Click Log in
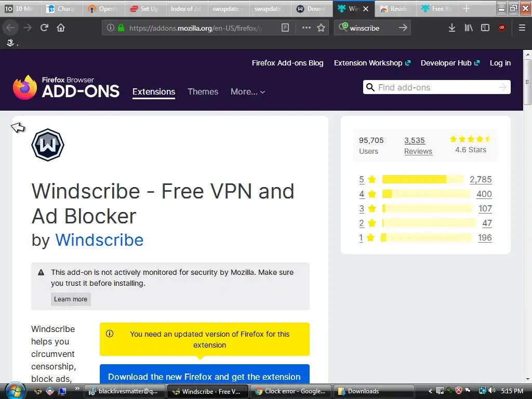 pyautogui.click(x=500, y=63)
